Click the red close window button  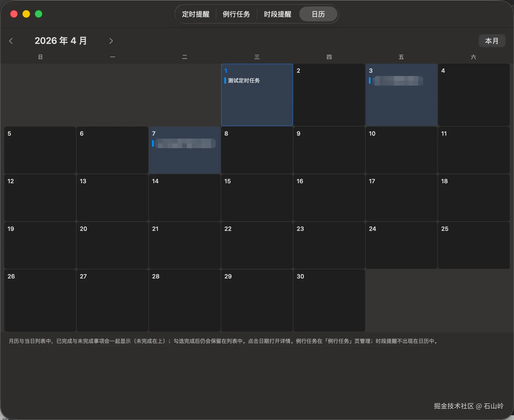tap(14, 14)
